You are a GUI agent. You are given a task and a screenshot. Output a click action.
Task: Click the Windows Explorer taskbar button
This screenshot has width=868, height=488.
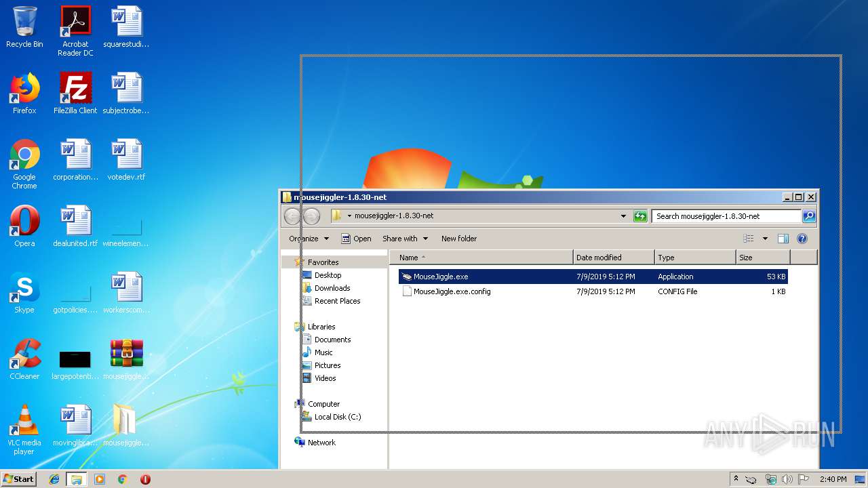point(77,479)
